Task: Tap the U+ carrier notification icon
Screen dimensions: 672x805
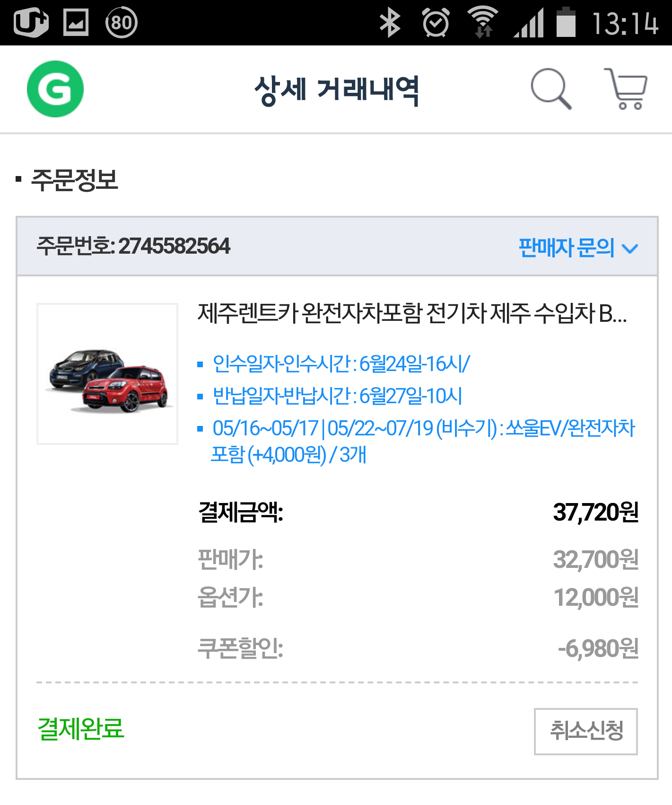Action: [31, 23]
